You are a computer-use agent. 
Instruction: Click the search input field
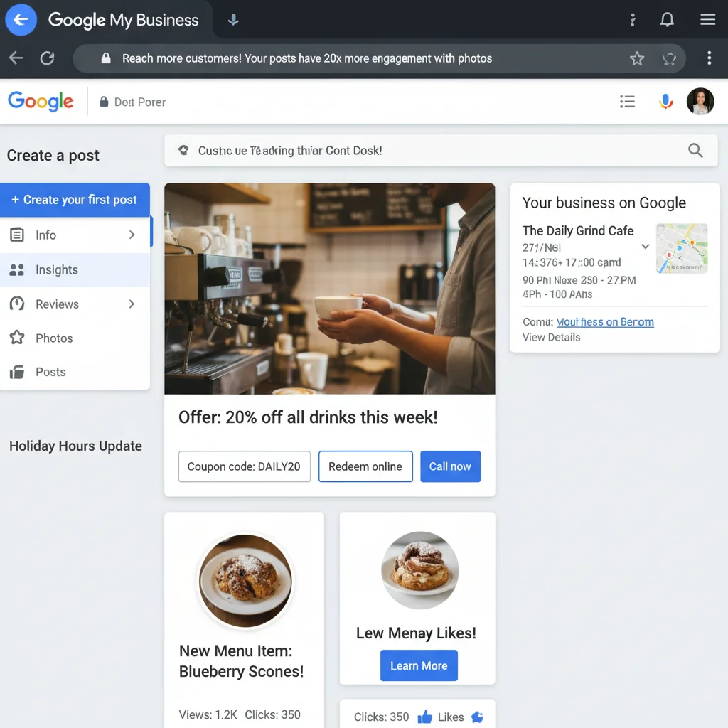(x=441, y=151)
